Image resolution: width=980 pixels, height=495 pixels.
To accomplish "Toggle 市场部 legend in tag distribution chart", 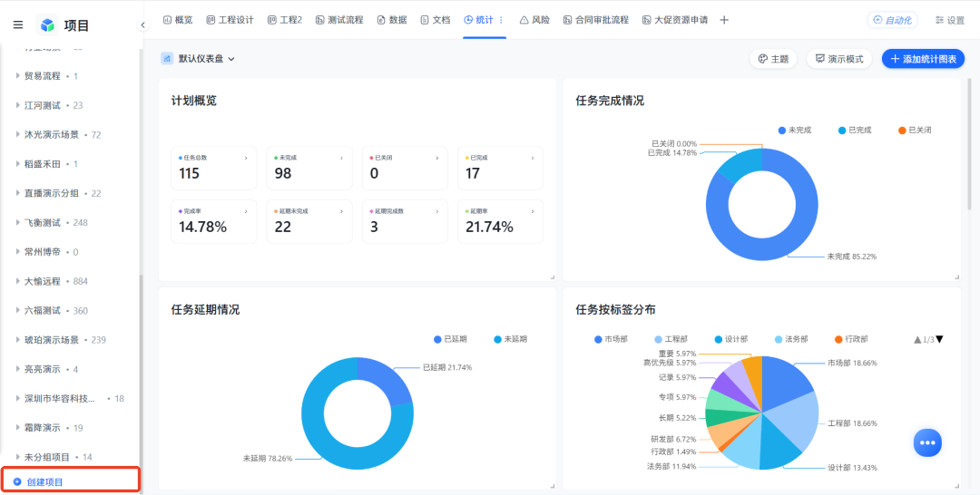I will tap(612, 340).
